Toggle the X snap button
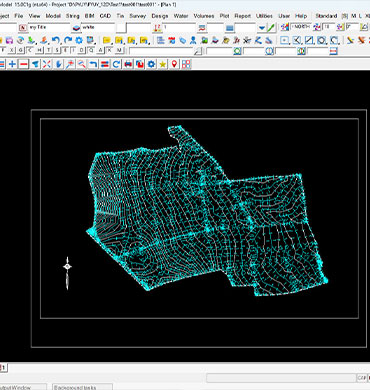Viewport: 370px width, 390px height. pyautogui.click(x=12, y=50)
